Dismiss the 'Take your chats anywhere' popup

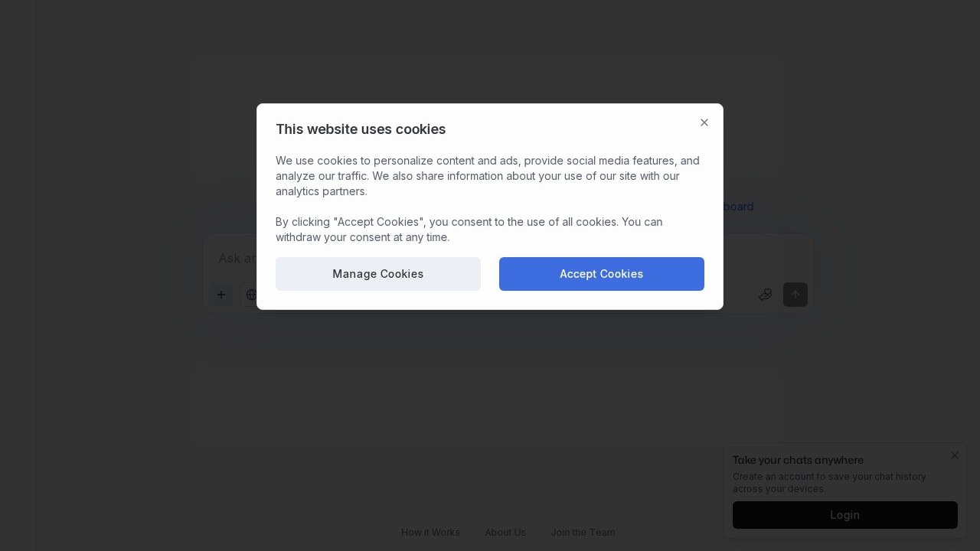click(954, 455)
